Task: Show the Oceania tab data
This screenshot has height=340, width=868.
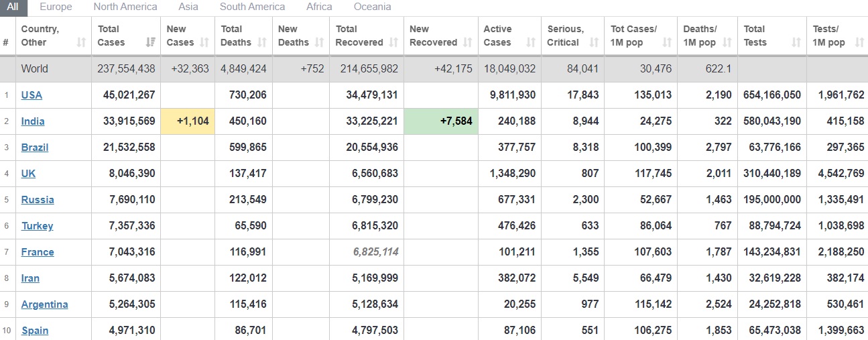Action: 373,7
